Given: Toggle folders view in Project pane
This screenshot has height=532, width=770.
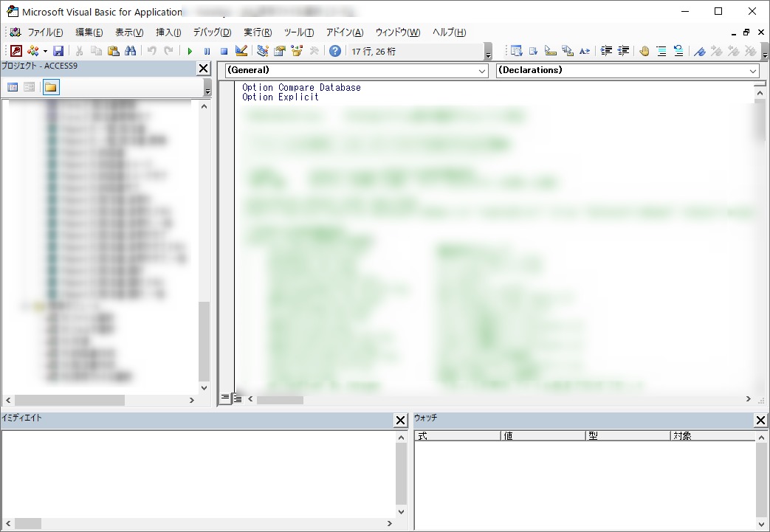Looking at the screenshot, I should 51,87.
